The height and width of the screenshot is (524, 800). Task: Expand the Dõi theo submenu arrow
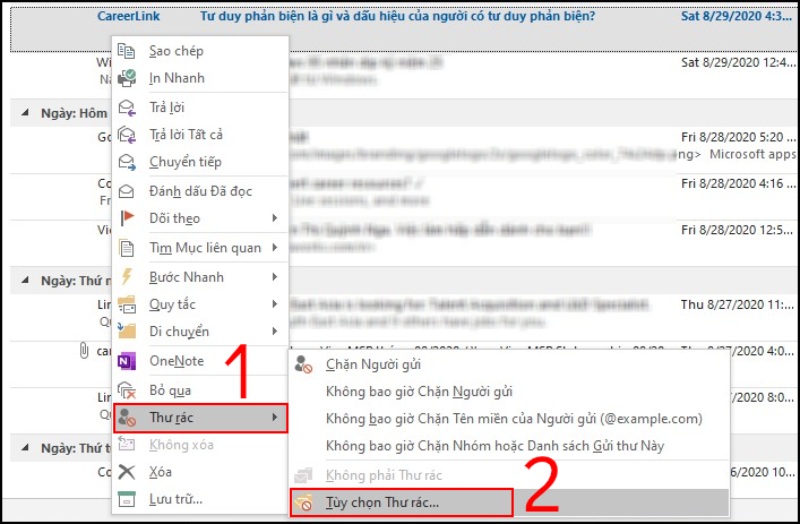point(274,218)
